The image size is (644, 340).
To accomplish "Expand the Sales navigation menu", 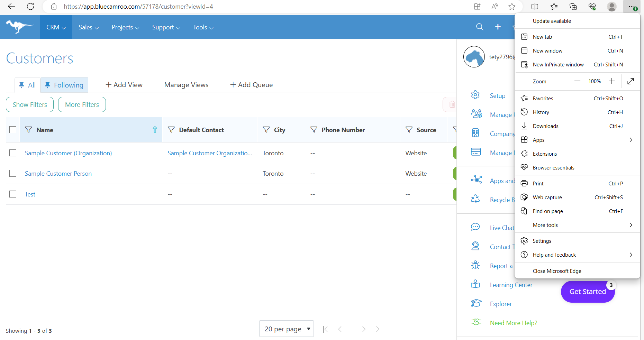I will pyautogui.click(x=89, y=27).
